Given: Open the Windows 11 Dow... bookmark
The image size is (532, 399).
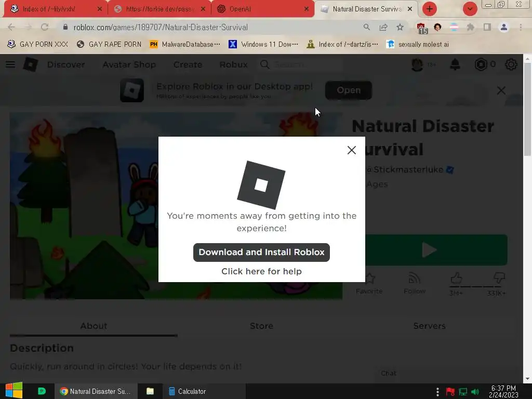Looking at the screenshot, I should [263, 44].
